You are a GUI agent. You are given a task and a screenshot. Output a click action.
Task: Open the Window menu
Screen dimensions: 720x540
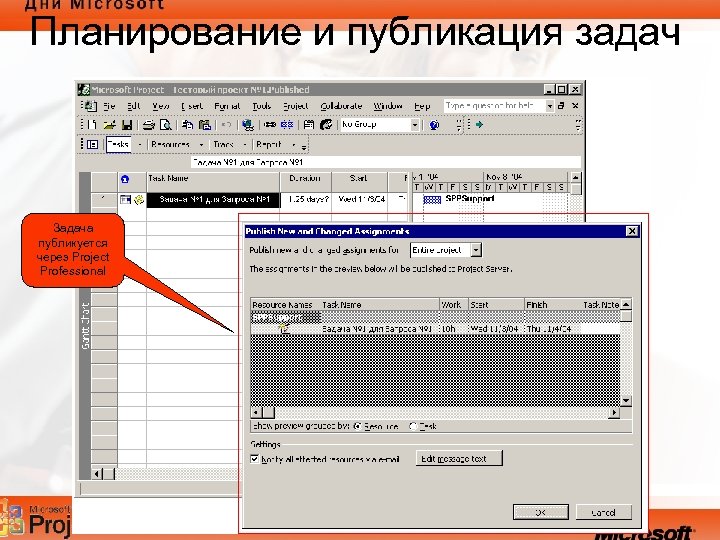(x=388, y=106)
